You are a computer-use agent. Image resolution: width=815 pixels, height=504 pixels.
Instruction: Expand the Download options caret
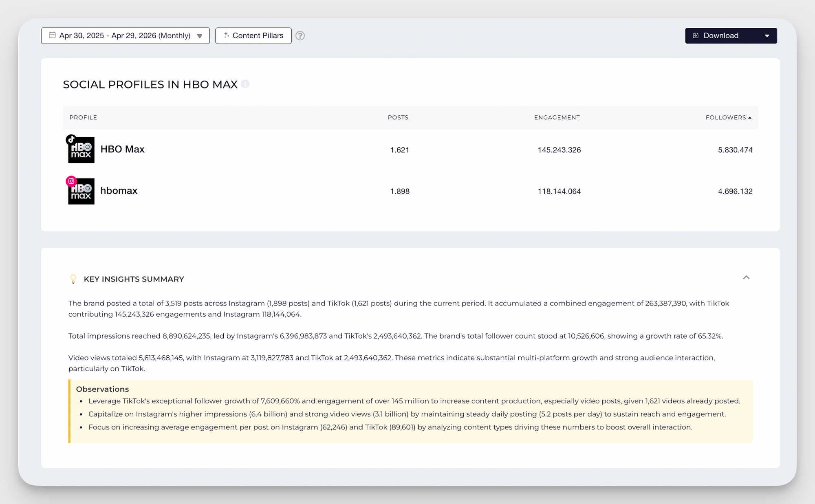[767, 36]
